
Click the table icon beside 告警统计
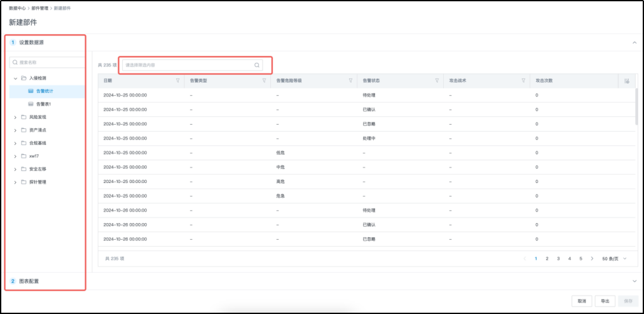click(31, 91)
